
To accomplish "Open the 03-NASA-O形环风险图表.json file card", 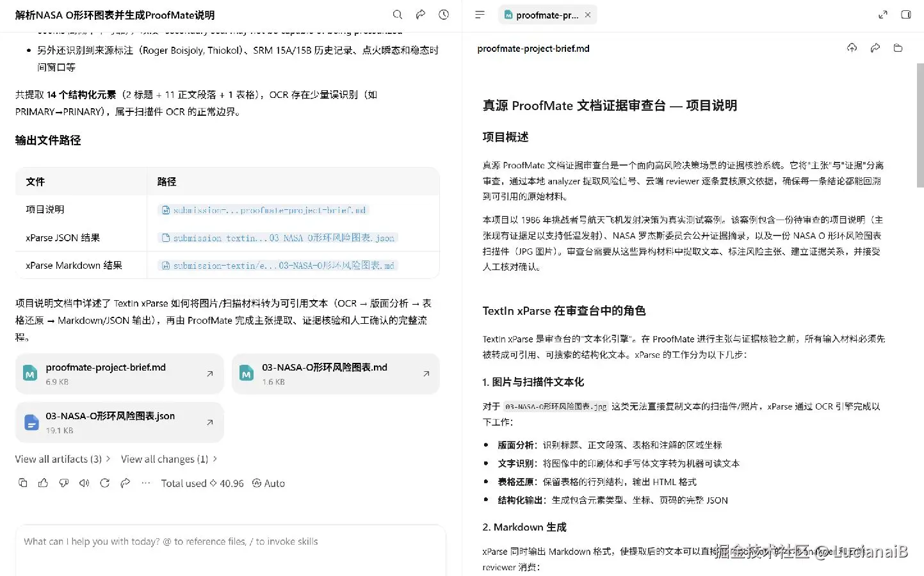I will coord(120,422).
